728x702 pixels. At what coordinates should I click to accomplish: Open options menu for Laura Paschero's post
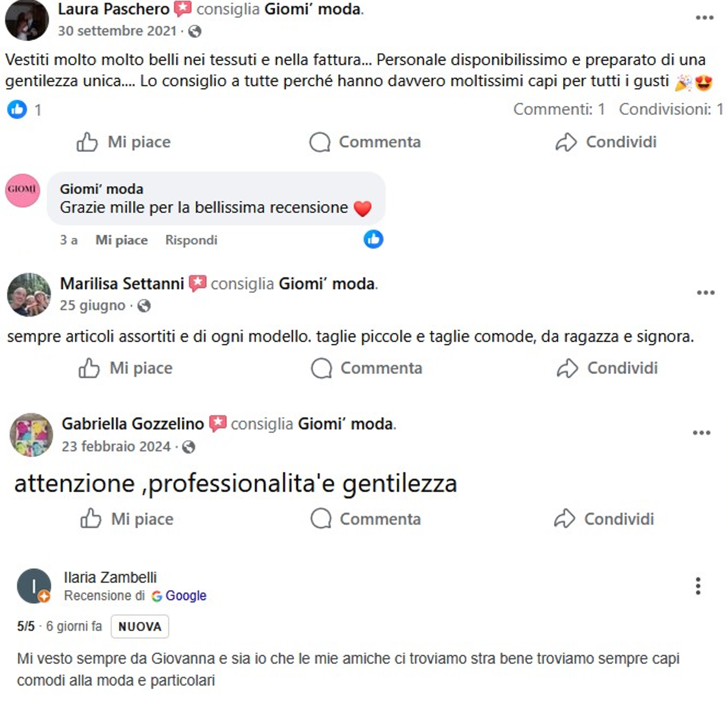click(704, 18)
